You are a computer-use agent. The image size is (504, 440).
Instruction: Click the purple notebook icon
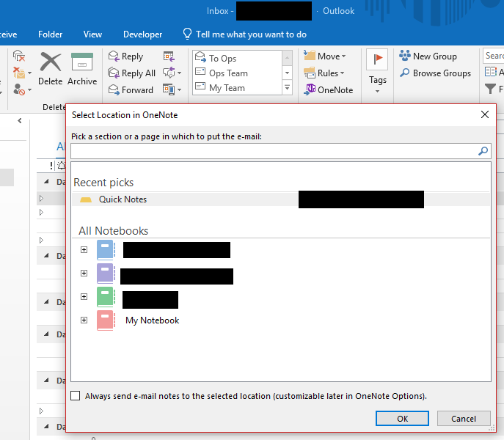pyautogui.click(x=106, y=274)
